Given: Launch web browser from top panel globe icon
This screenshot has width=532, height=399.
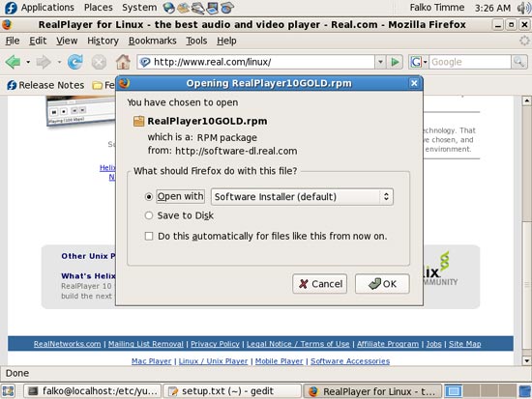Looking at the screenshot, I should pyautogui.click(x=168, y=8).
